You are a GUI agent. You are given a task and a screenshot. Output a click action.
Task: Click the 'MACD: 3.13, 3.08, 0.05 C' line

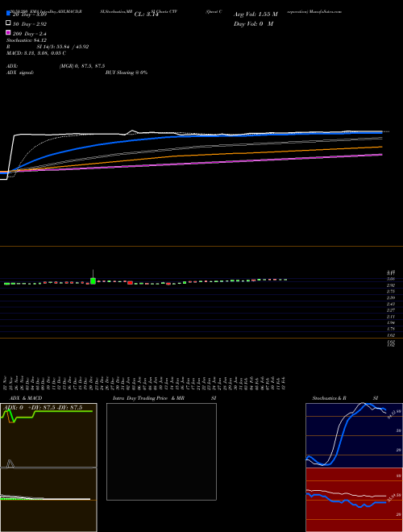(36, 53)
